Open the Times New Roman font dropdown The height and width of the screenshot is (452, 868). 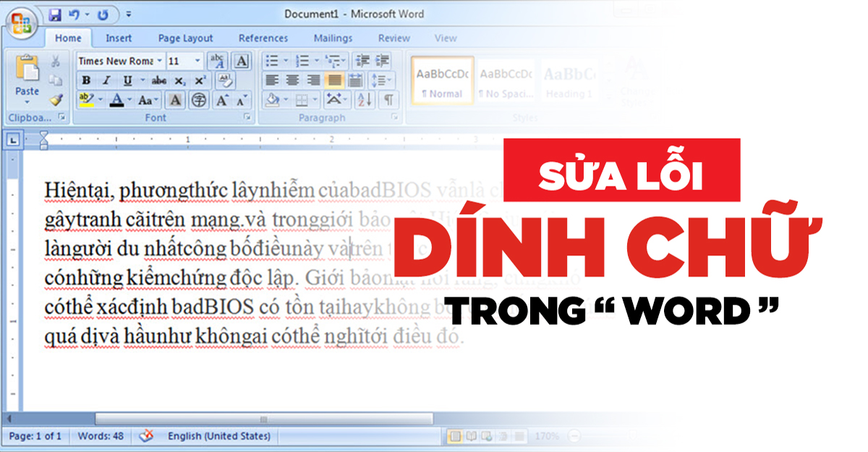[158, 61]
